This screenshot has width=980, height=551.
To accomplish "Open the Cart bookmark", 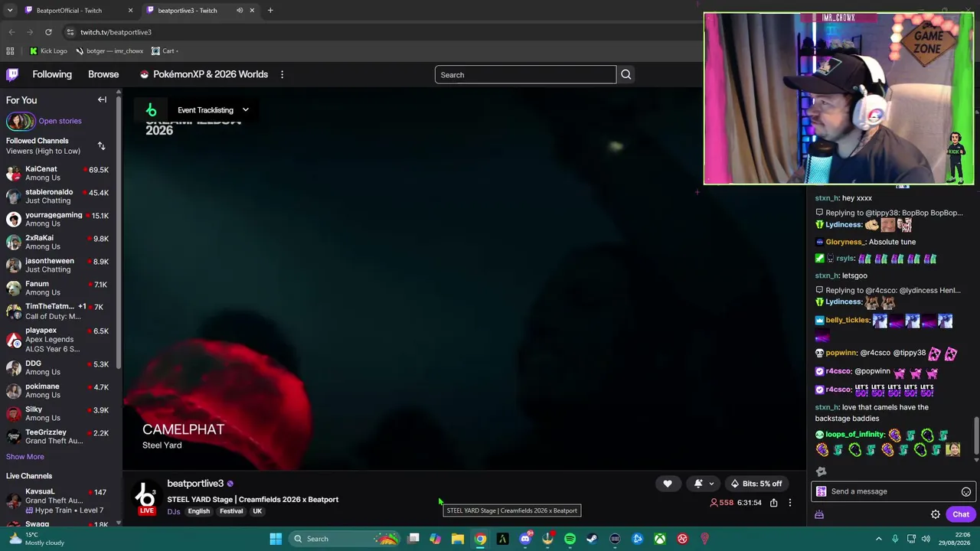I will (x=164, y=51).
